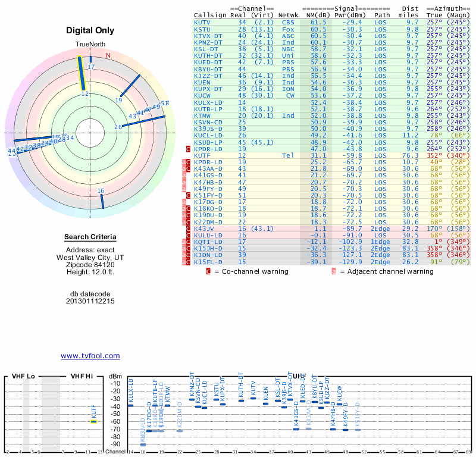This screenshot has height=457, width=476.
Task: Click the Tel network cell for KUTF
Action: coord(288,155)
